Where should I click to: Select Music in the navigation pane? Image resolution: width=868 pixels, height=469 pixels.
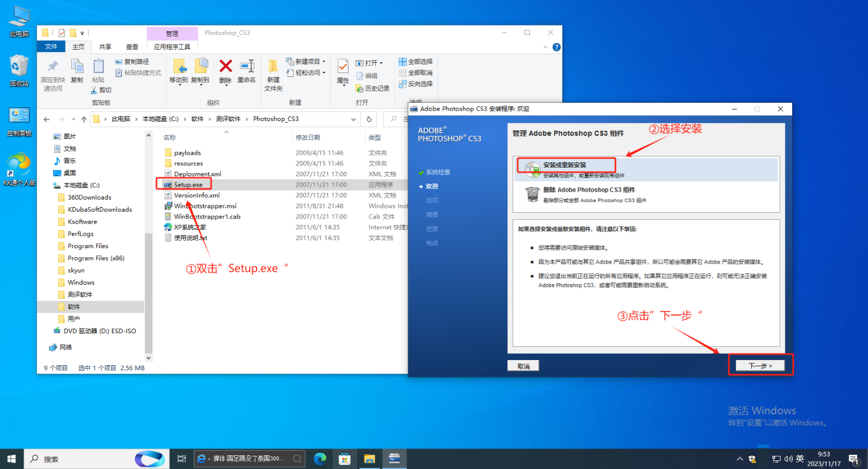[x=70, y=161]
